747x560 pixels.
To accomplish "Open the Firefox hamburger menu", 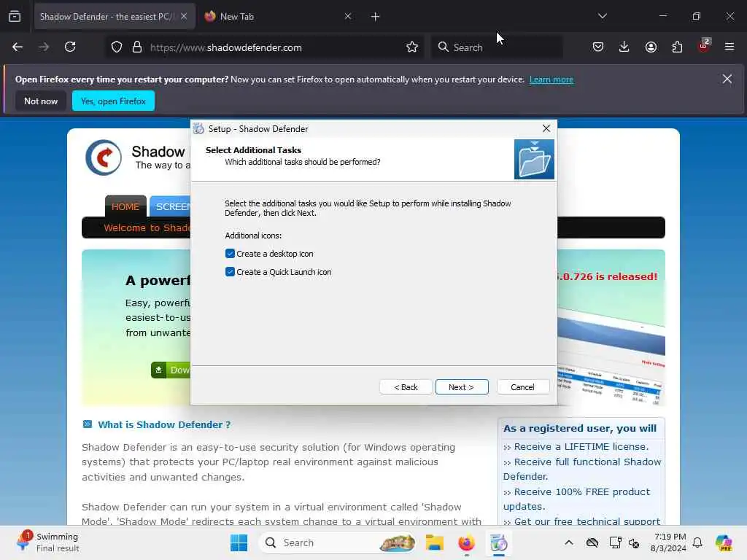I will 729,47.
